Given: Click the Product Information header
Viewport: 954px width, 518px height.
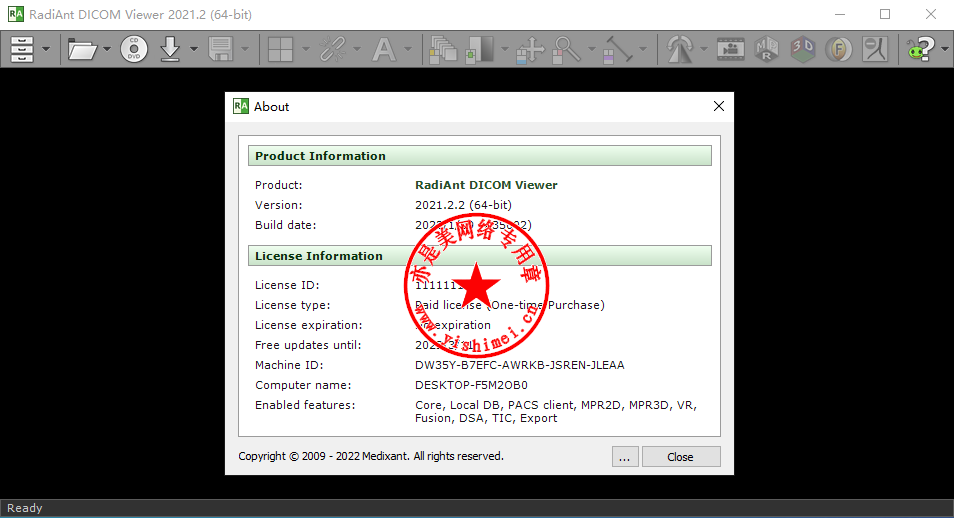Looking at the screenshot, I should click(479, 156).
